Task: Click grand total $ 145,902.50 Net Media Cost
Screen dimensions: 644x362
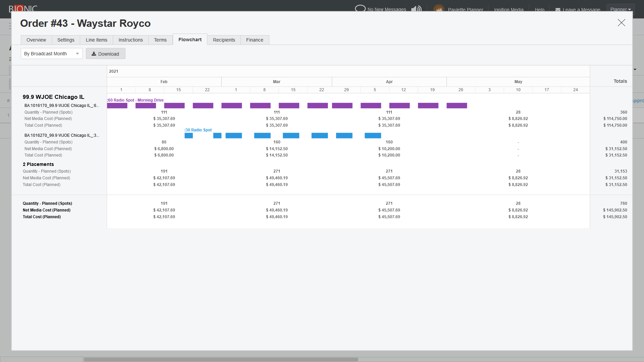Action: point(615,210)
